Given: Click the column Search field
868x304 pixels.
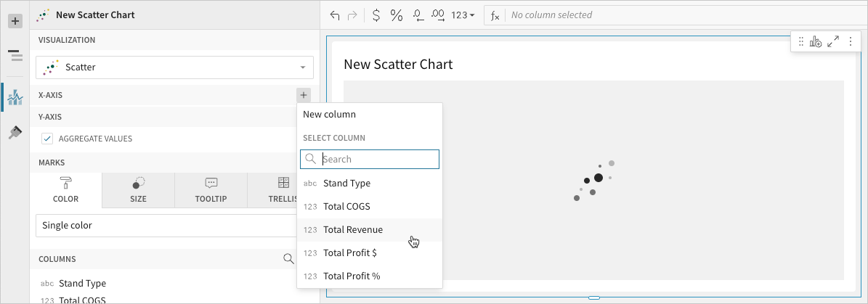Looking at the screenshot, I should click(370, 159).
